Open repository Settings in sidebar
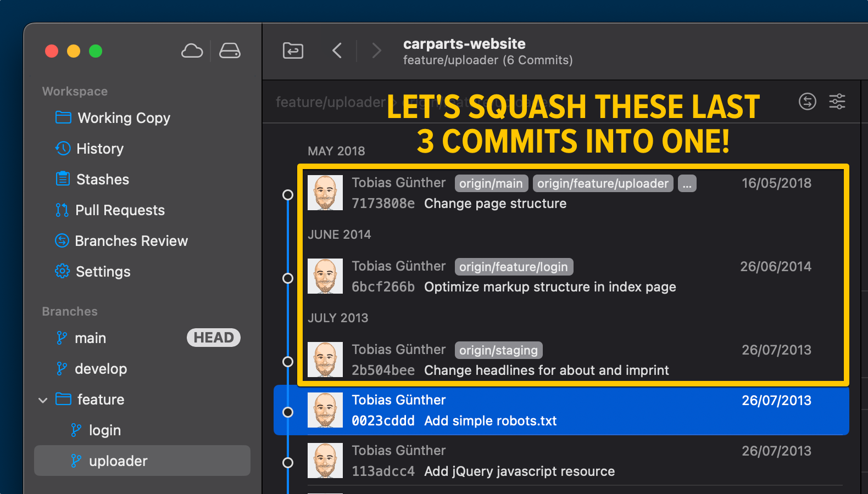The image size is (868, 494). click(x=103, y=272)
